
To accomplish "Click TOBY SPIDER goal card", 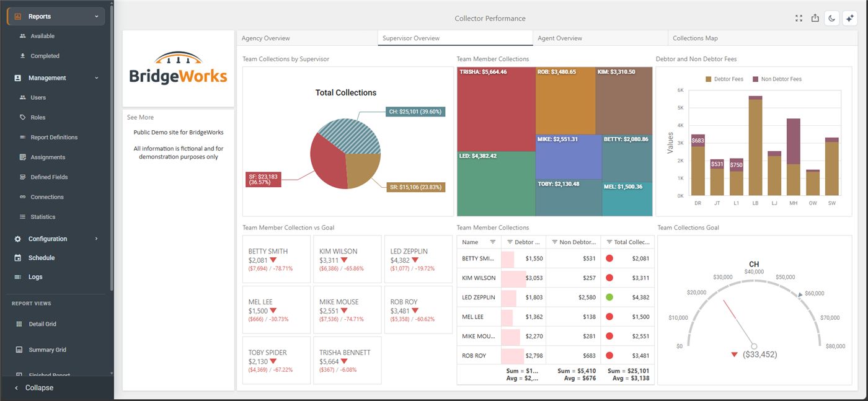I will coord(277,361).
